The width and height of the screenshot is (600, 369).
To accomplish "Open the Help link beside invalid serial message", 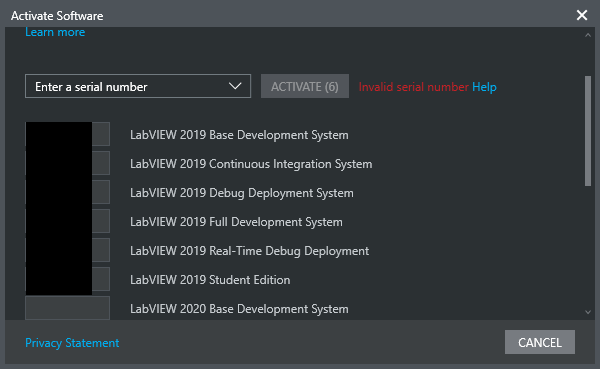I will pyautogui.click(x=484, y=87).
